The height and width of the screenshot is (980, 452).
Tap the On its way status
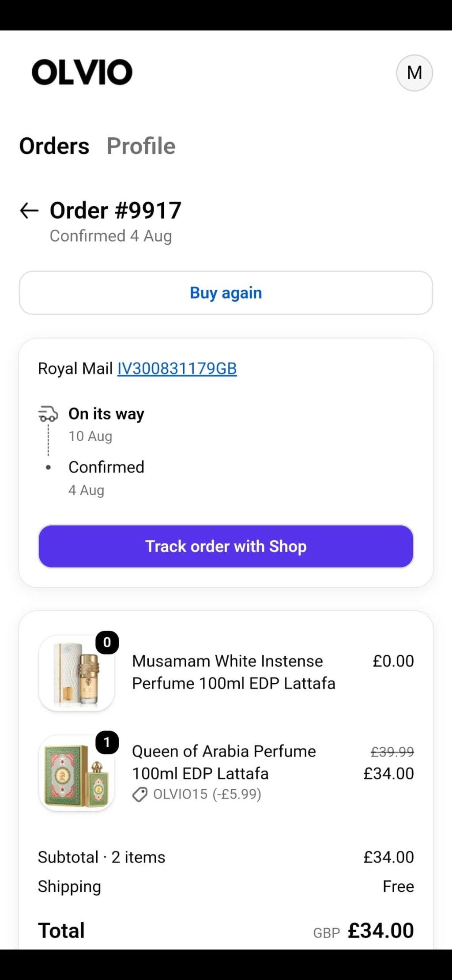coord(106,414)
